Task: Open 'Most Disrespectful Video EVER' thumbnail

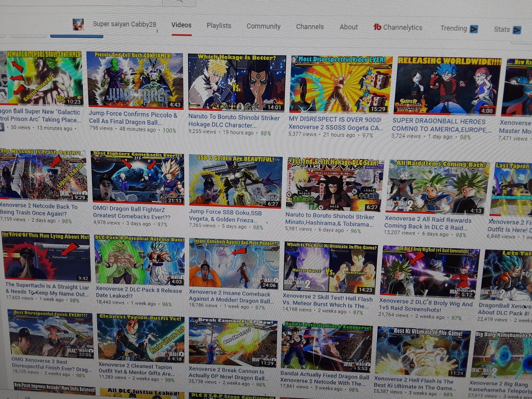Action: click(341, 85)
